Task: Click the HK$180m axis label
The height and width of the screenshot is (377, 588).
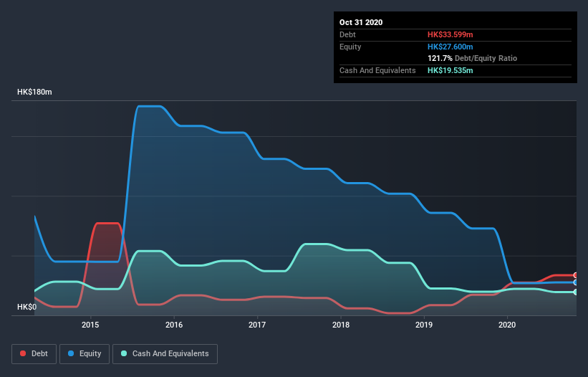Action: click(x=34, y=92)
